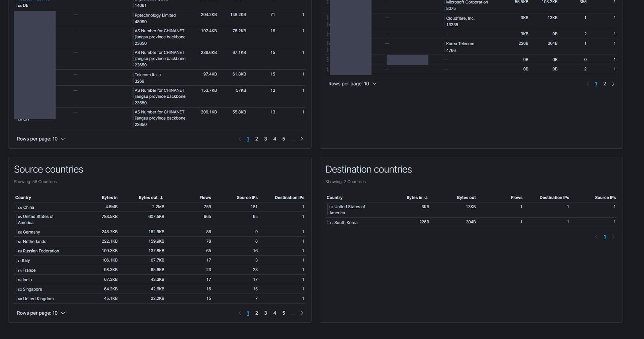The width and height of the screenshot is (644, 339).
Task: Click previous page arrow in Source countries
Action: (x=239, y=313)
